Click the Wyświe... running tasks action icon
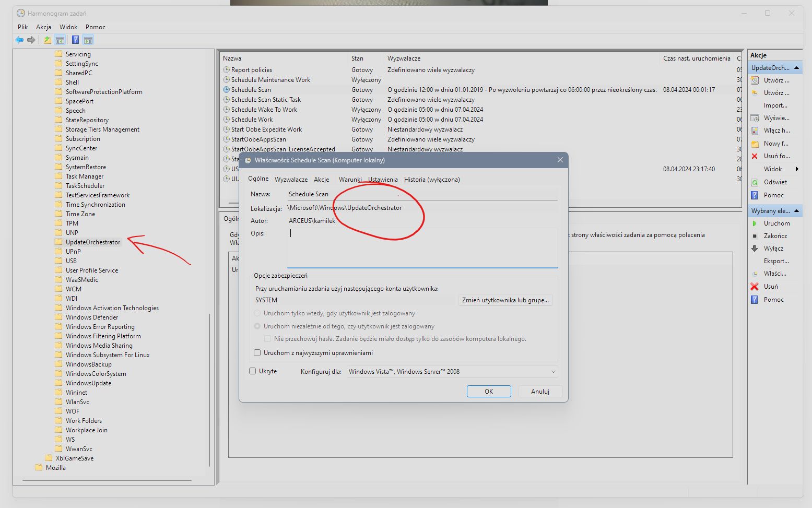 [755, 118]
